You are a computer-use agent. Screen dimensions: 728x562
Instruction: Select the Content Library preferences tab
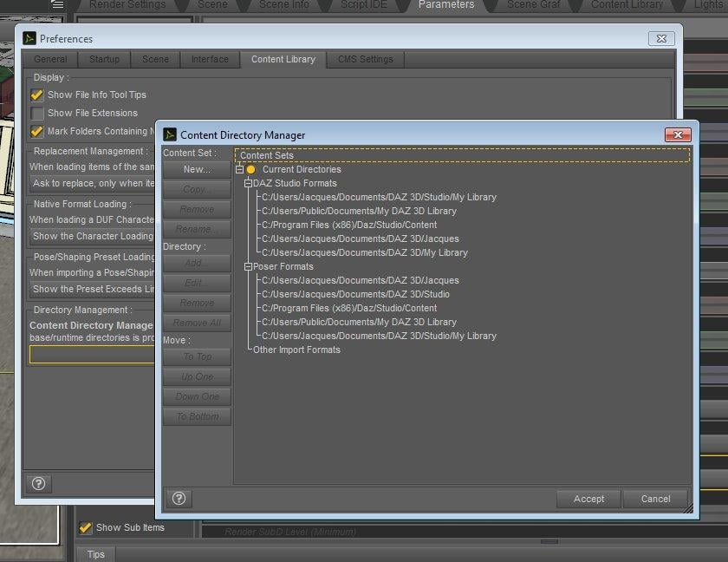click(x=283, y=60)
